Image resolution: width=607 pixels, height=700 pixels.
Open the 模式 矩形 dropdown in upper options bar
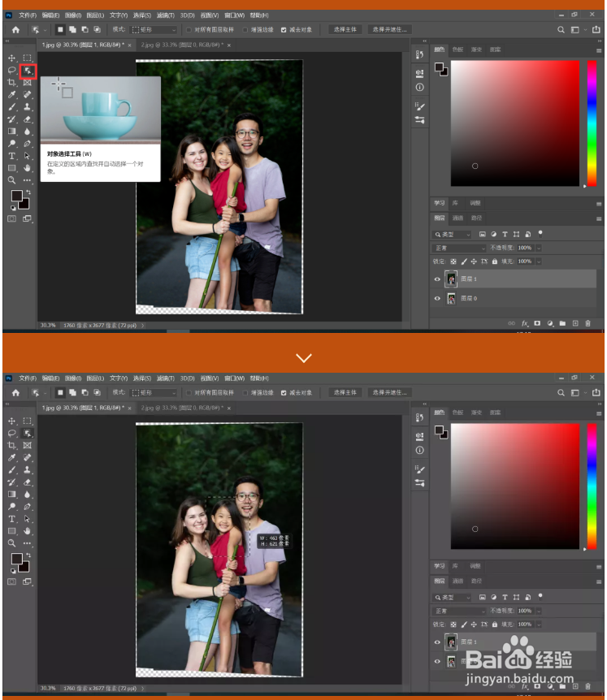coord(154,30)
